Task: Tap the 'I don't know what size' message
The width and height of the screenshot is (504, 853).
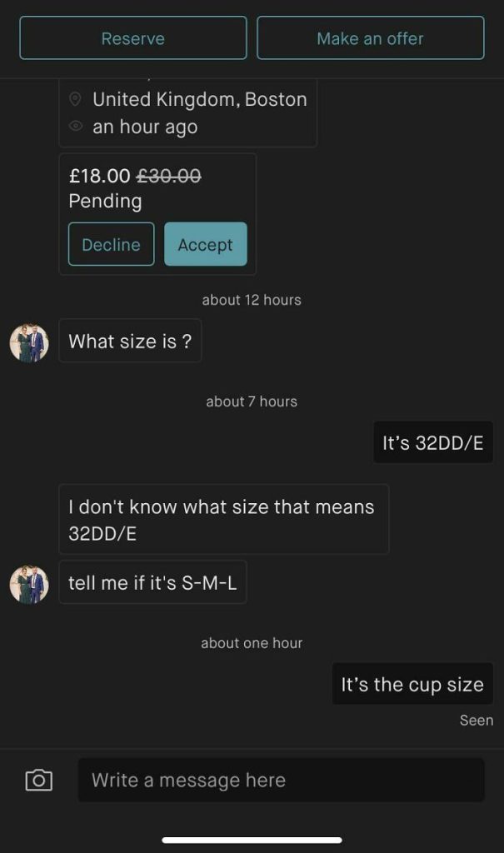Action: (224, 520)
